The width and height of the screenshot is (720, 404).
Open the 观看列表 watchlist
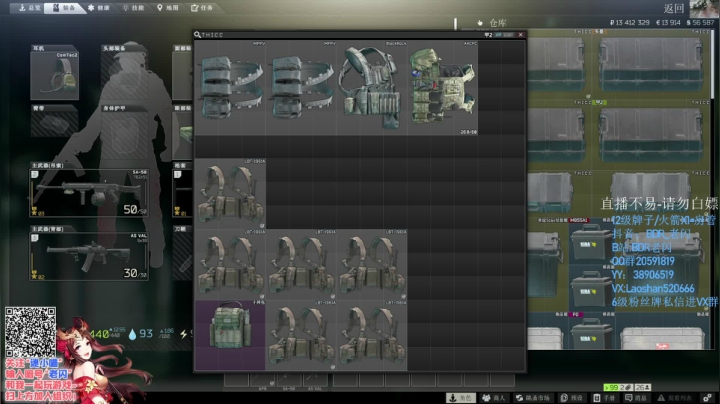point(675,398)
